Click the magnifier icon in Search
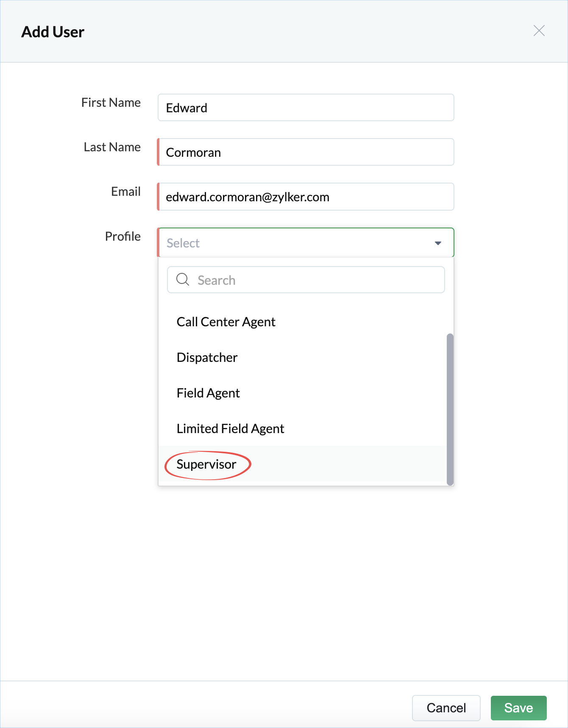 (183, 279)
